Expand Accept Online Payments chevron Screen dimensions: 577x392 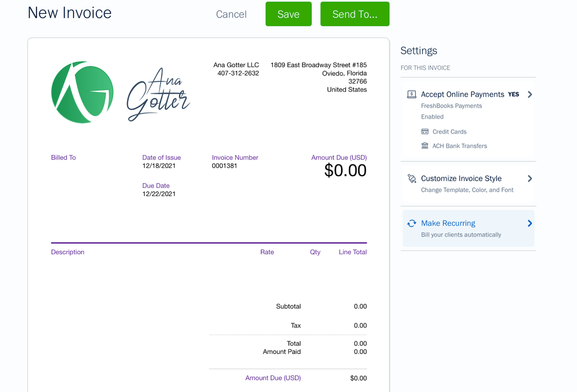pos(529,95)
